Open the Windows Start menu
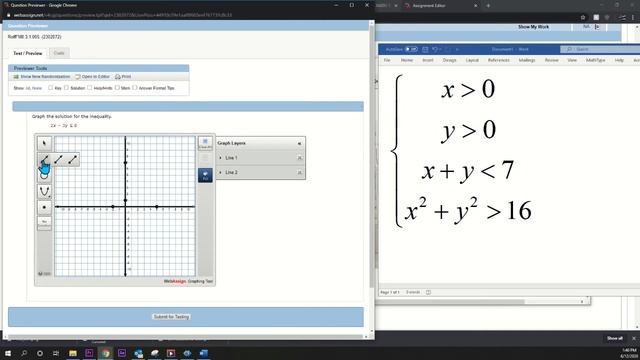640x360 pixels. pos(8,353)
